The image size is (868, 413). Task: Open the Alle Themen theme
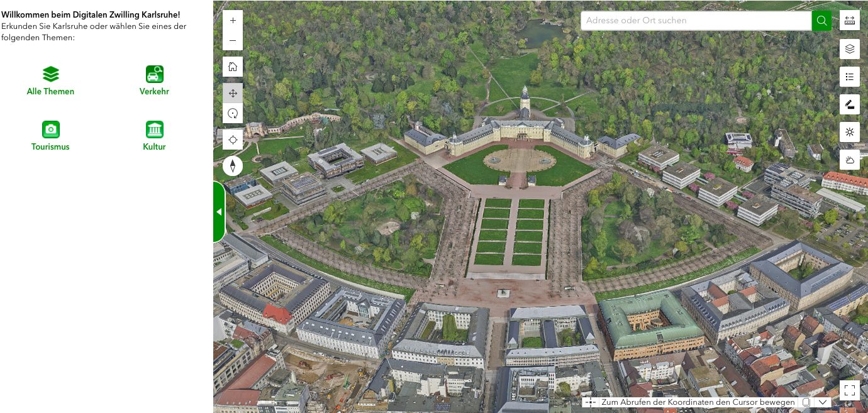[50, 80]
